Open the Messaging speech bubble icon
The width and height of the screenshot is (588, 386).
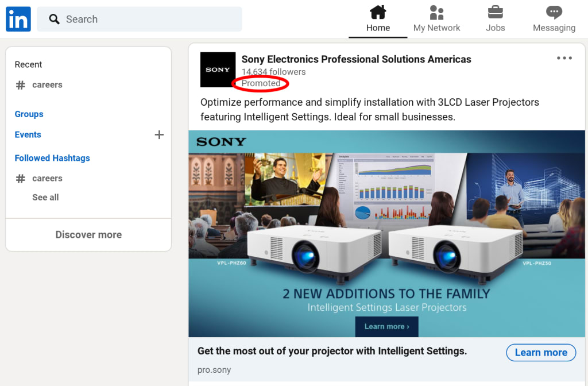coord(554,13)
